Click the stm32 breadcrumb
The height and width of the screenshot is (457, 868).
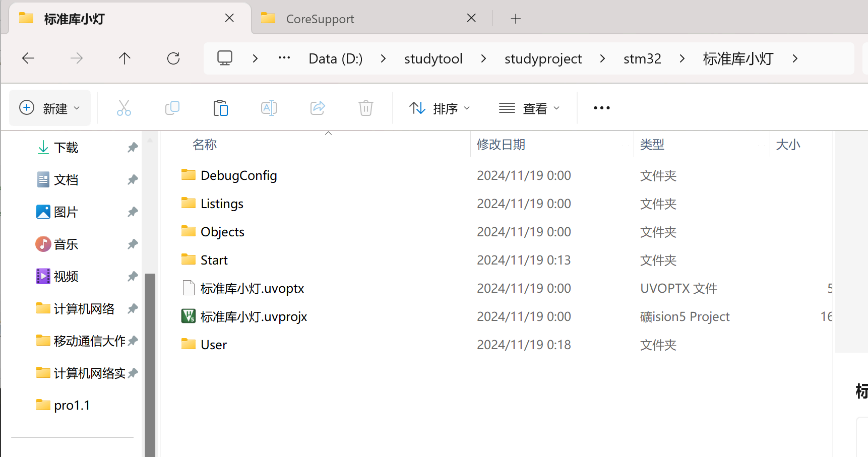click(x=642, y=58)
